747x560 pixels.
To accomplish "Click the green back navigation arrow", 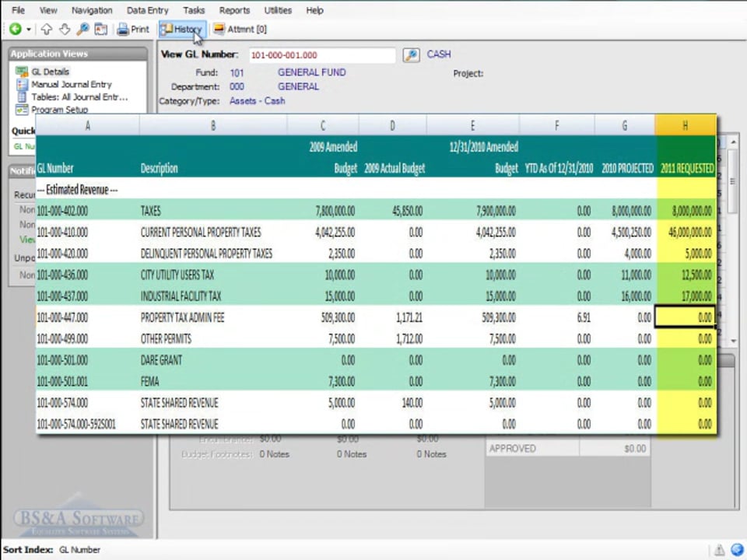I will [15, 30].
